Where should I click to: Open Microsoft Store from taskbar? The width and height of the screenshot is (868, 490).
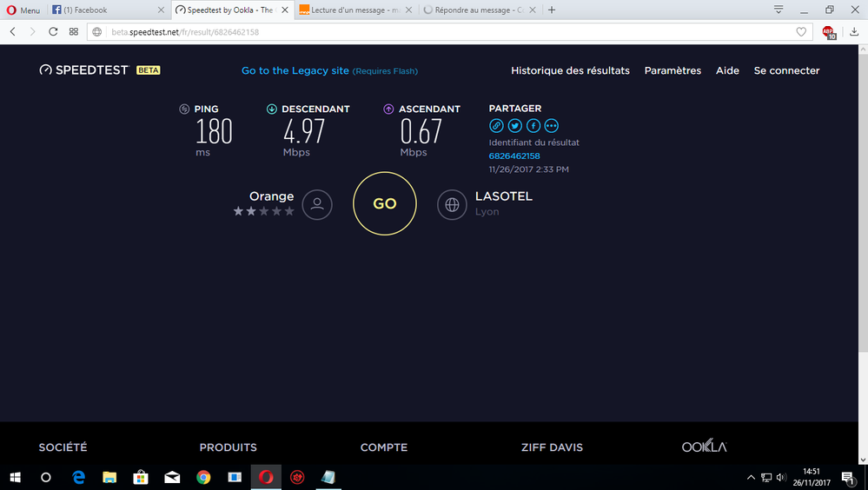(141, 477)
